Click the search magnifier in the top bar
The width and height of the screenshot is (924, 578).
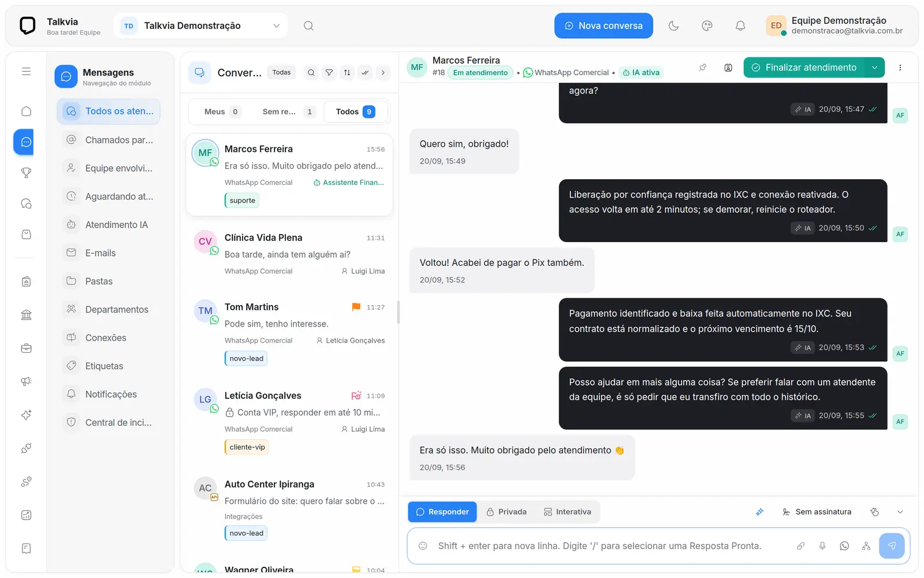308,25
